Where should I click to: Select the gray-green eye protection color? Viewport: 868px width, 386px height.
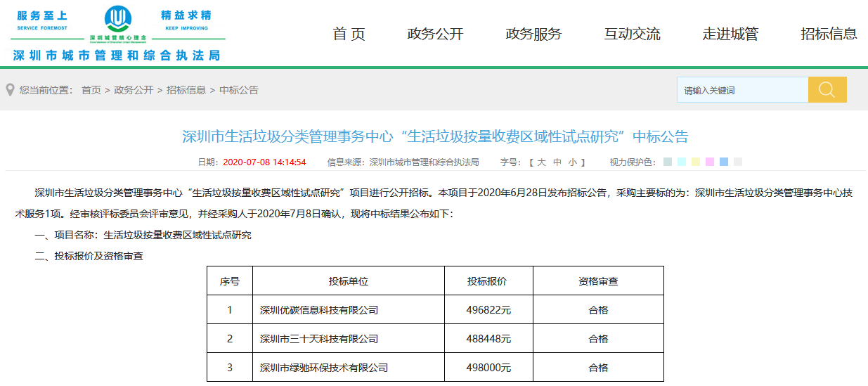668,162
